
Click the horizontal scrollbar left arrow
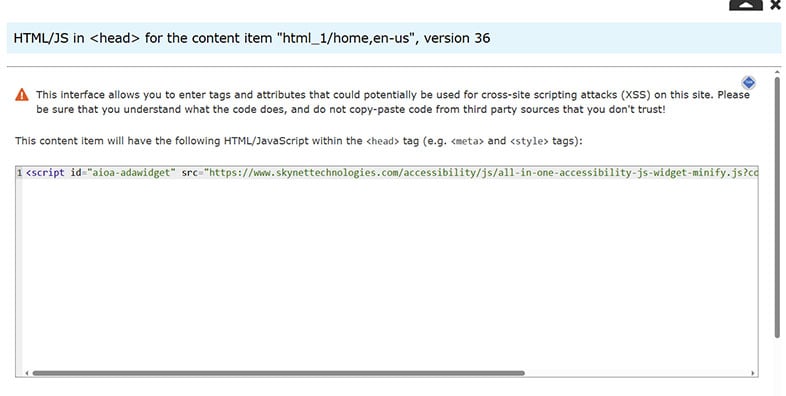tap(27, 373)
